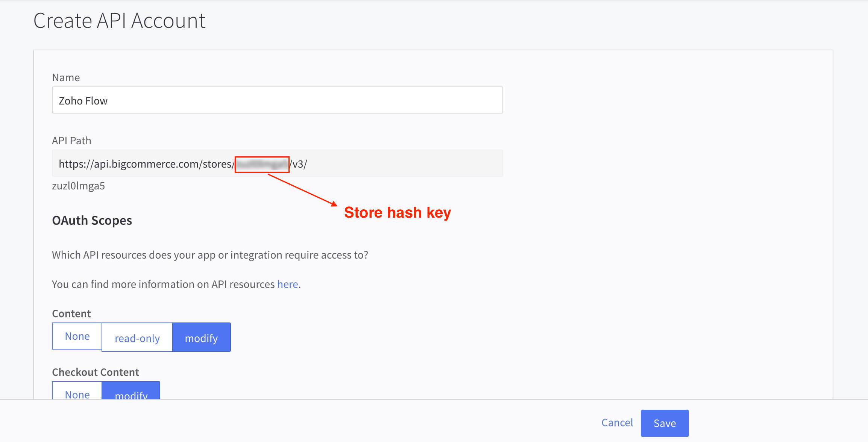This screenshot has height=442, width=868.
Task: Set Content scope to None
Action: 77,336
